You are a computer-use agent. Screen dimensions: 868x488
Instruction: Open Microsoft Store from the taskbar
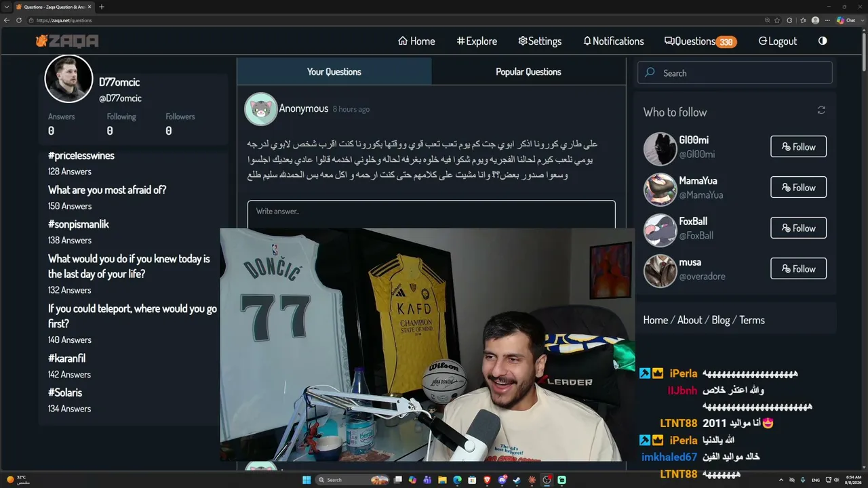coord(472,480)
